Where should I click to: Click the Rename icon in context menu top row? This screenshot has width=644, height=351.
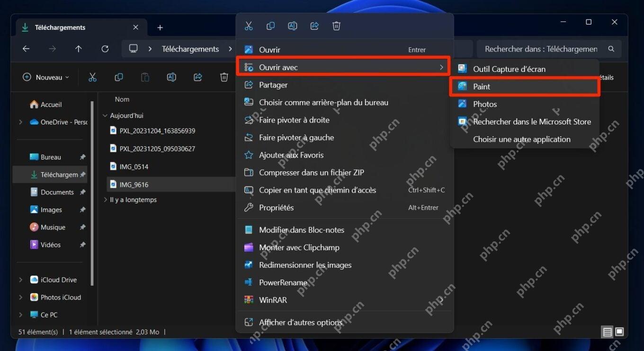[293, 26]
